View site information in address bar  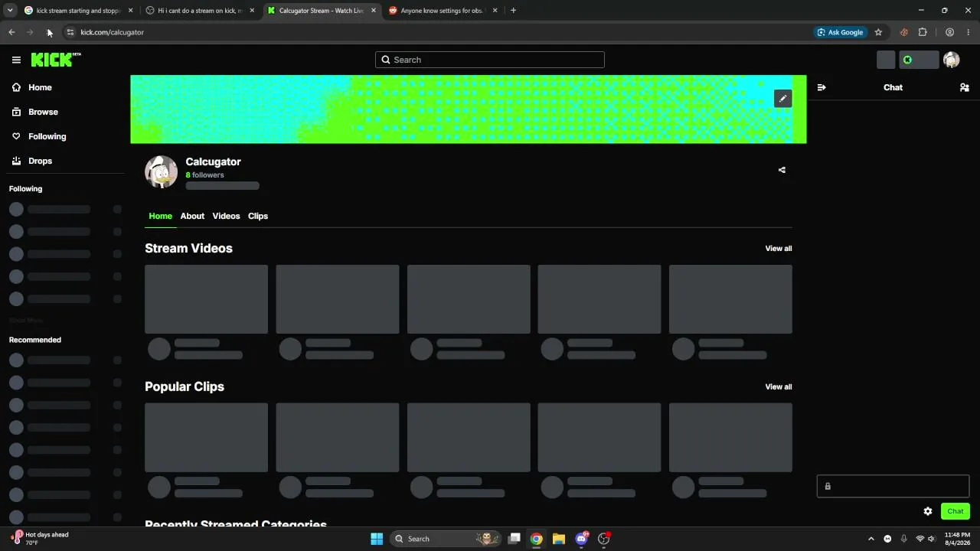click(x=70, y=32)
